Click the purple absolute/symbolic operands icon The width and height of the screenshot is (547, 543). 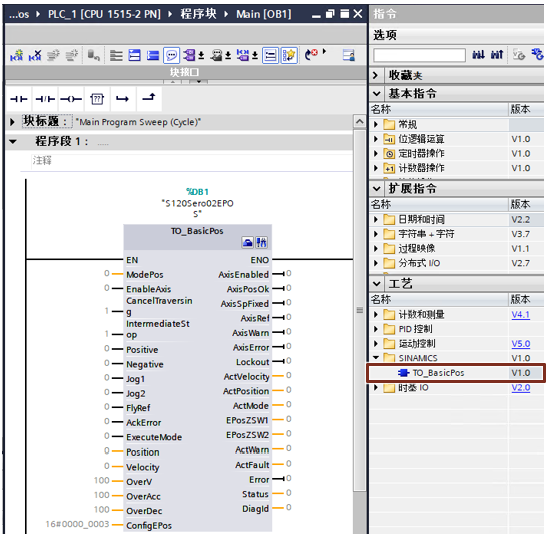point(189,55)
